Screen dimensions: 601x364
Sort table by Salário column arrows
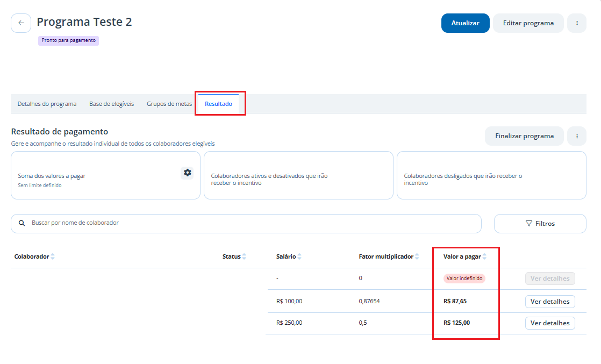click(299, 256)
